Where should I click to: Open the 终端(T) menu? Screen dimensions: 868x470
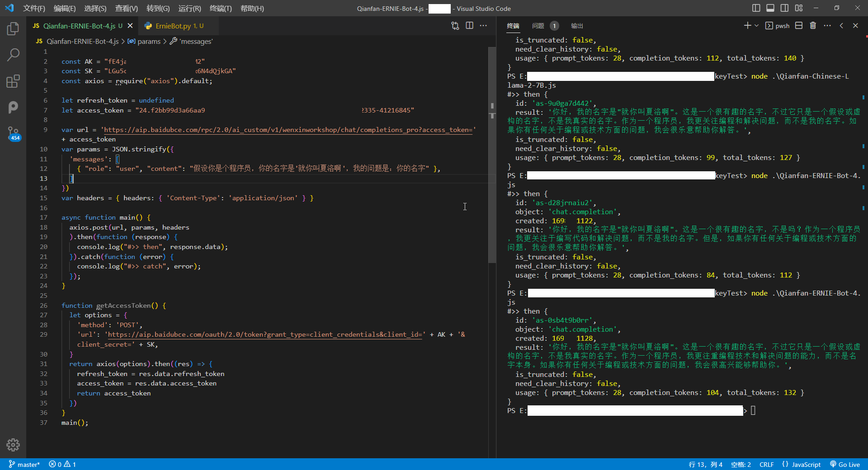click(221, 8)
